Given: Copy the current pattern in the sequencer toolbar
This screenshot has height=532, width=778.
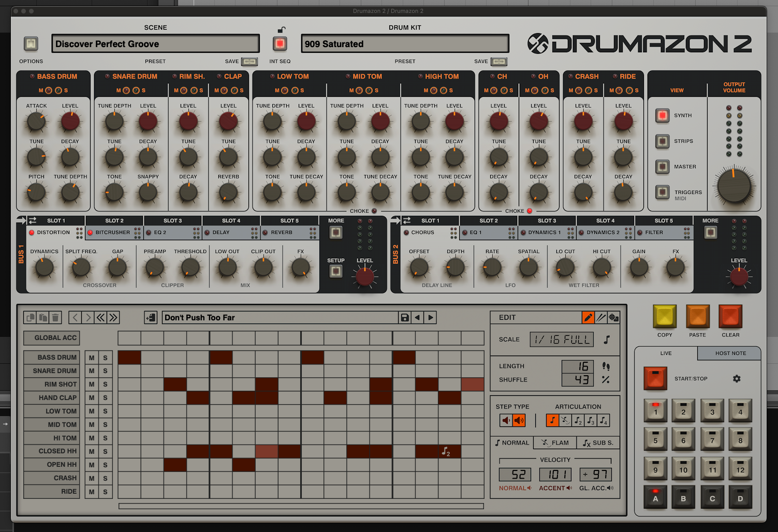Looking at the screenshot, I should click(x=31, y=317).
